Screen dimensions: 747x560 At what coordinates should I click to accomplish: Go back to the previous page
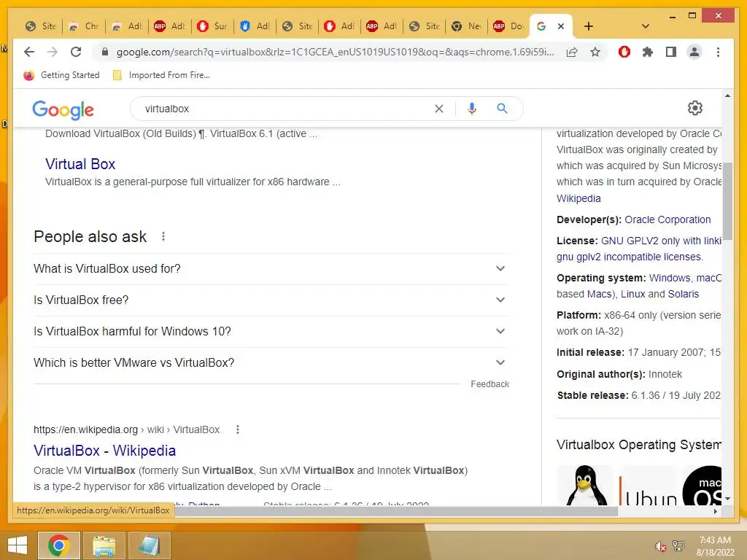click(x=29, y=52)
